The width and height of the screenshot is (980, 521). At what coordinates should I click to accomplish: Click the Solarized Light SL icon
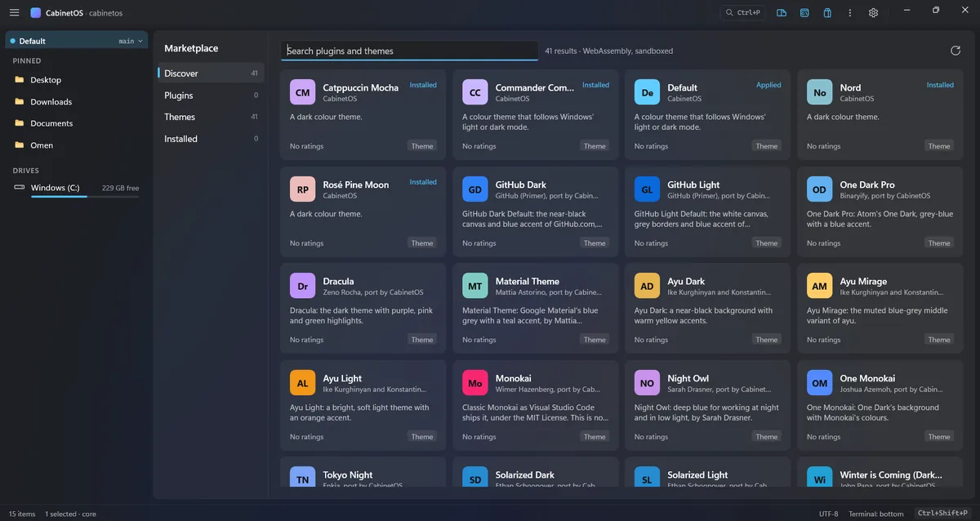[x=648, y=477]
